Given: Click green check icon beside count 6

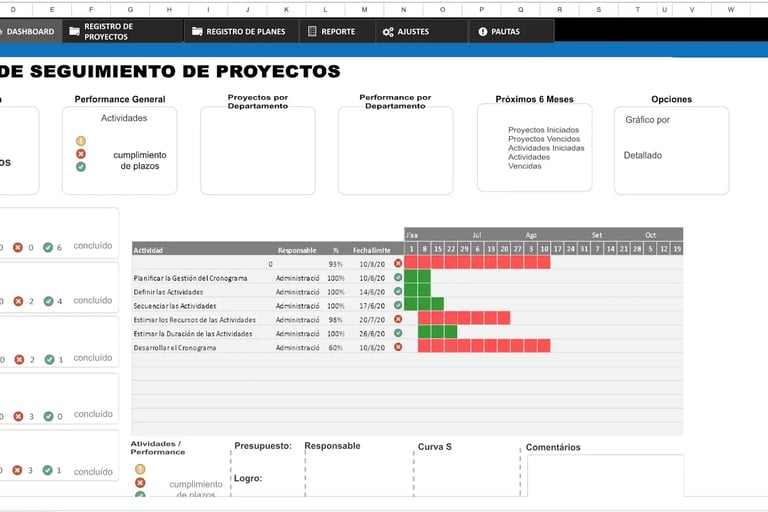Looking at the screenshot, I should [x=48, y=247].
